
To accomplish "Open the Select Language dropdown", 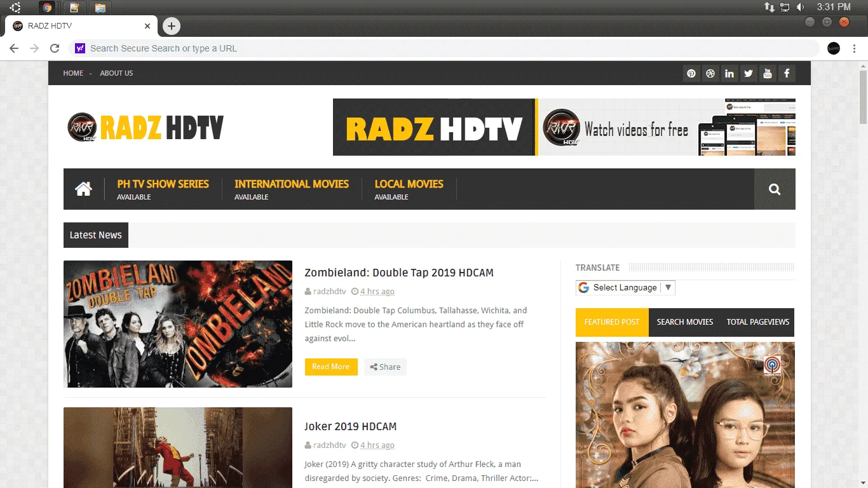I will click(x=625, y=288).
